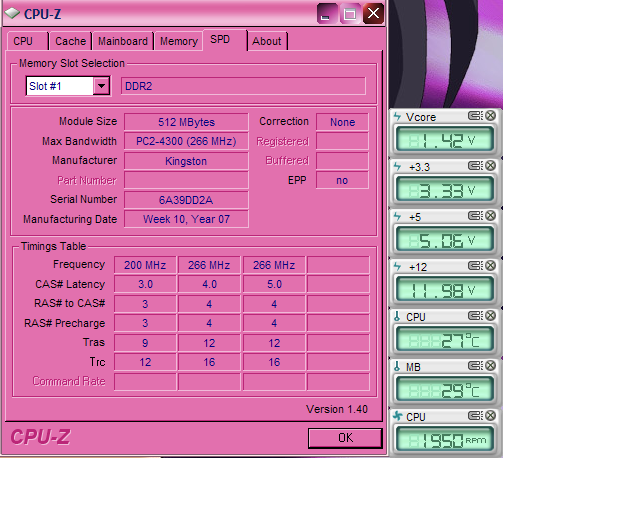Click the Correction value None
This screenshot has width=640, height=512.
point(342,122)
